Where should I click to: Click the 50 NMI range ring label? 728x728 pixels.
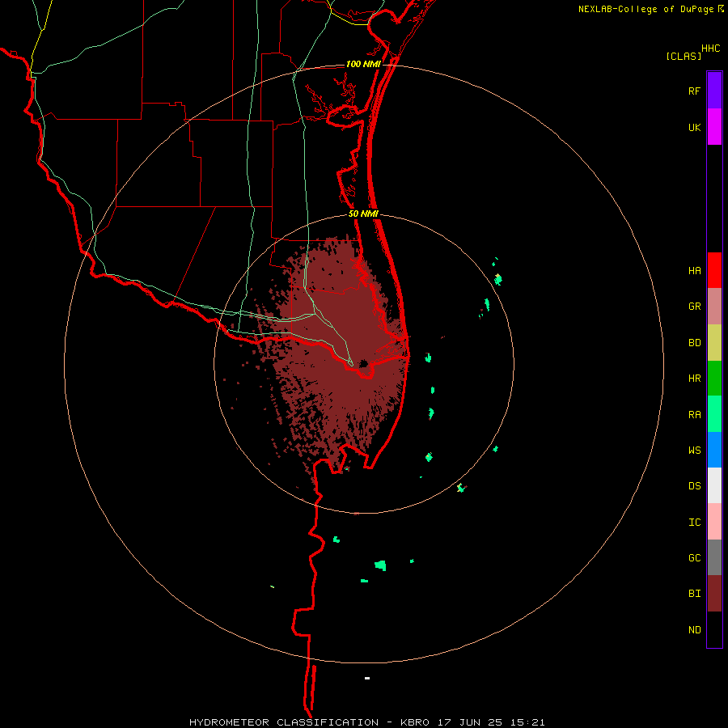coord(363,214)
